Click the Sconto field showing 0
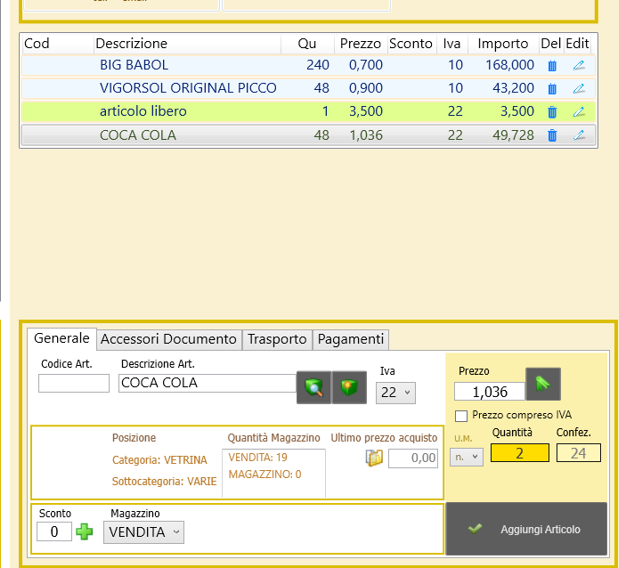The height and width of the screenshot is (568, 619). tap(54, 532)
